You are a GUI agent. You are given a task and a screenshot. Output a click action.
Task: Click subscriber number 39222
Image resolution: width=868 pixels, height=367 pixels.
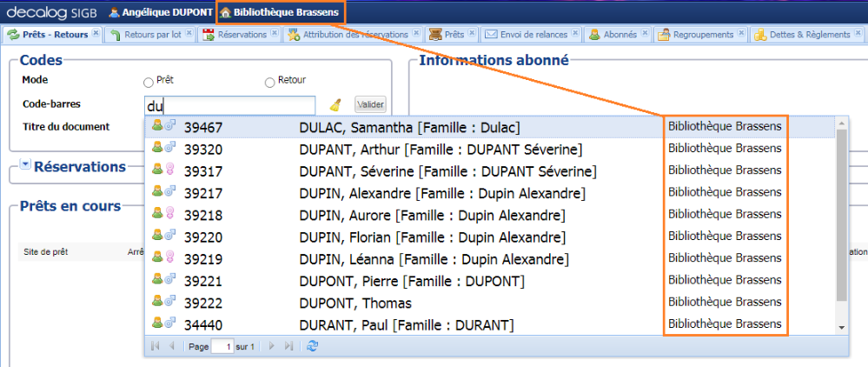[x=203, y=304]
